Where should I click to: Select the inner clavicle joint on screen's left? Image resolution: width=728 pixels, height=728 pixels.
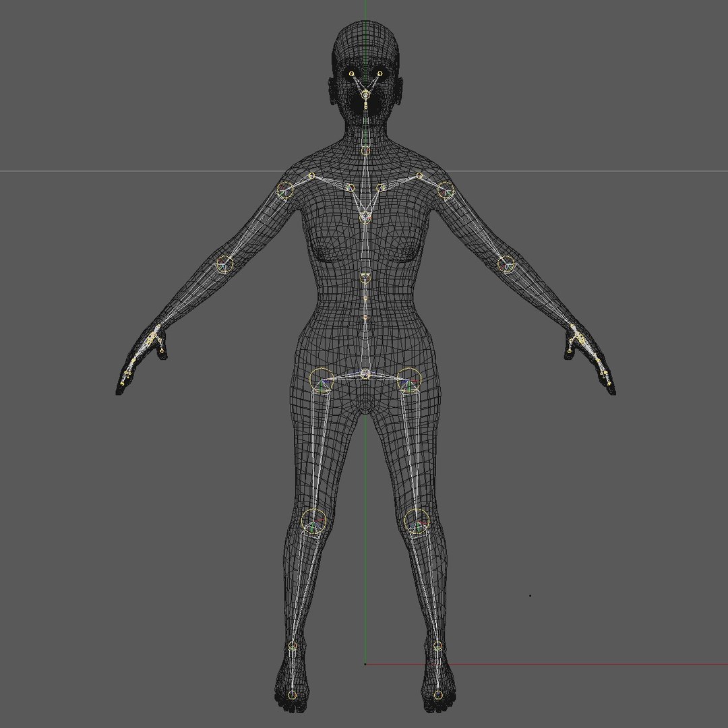click(350, 187)
